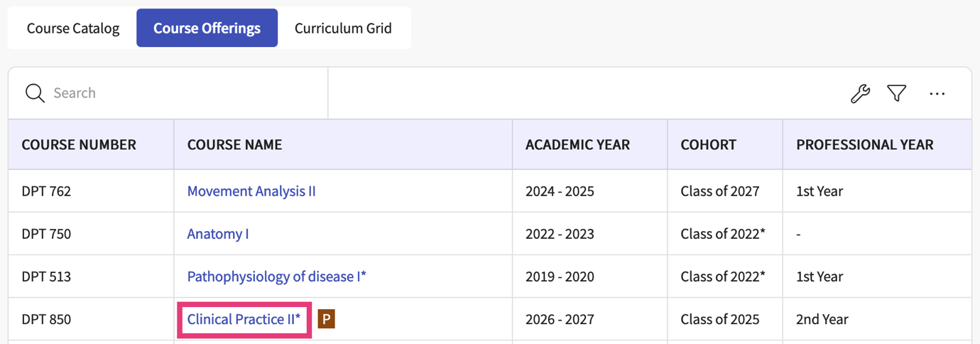Image resolution: width=980 pixels, height=344 pixels.
Task: Click into the Search field
Action: coord(185,93)
